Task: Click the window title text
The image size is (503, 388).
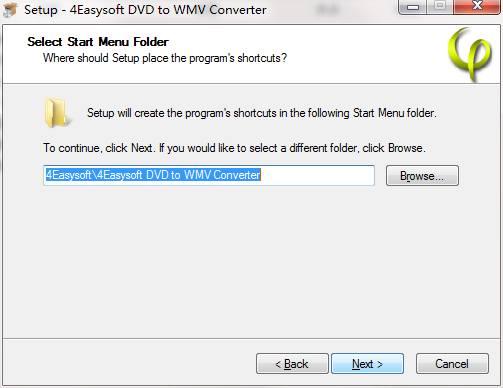Action: pyautogui.click(x=145, y=10)
